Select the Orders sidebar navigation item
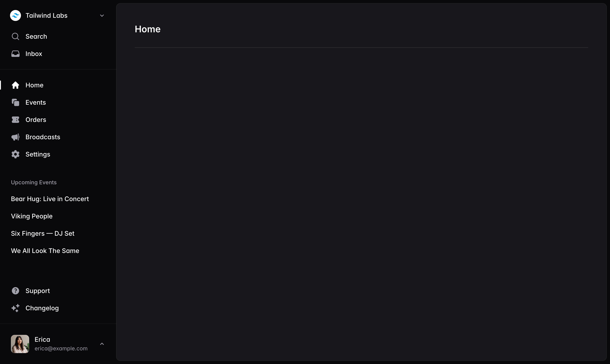Viewport: 610px width, 364px height. pos(36,120)
